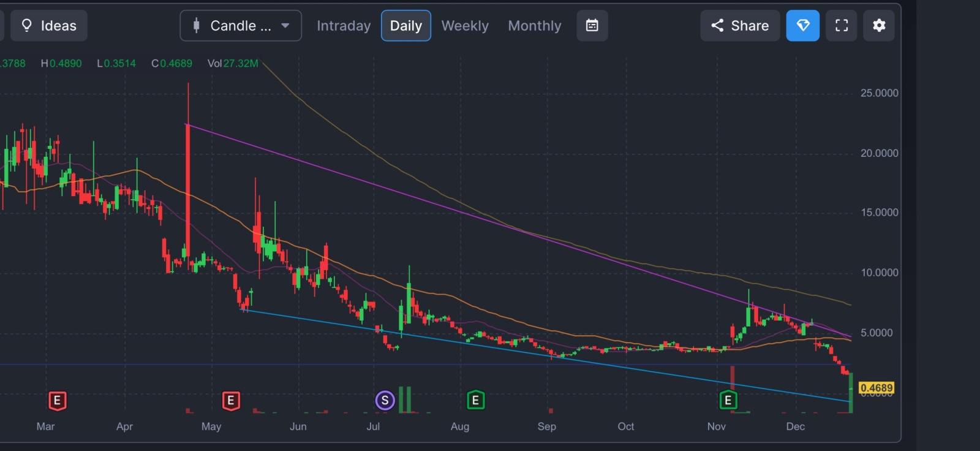Click the green earnings marker in August
The height and width of the screenshot is (451, 980).
(x=475, y=401)
